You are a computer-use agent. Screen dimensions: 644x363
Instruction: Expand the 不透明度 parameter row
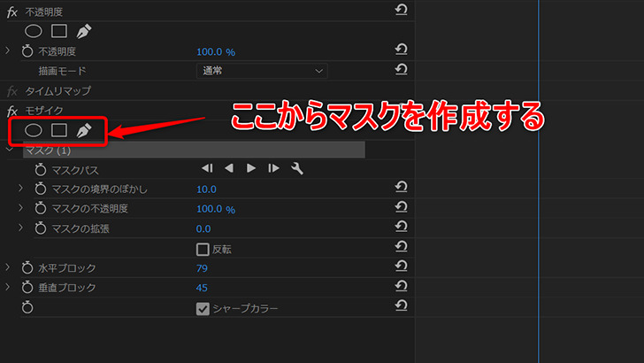coord(7,51)
